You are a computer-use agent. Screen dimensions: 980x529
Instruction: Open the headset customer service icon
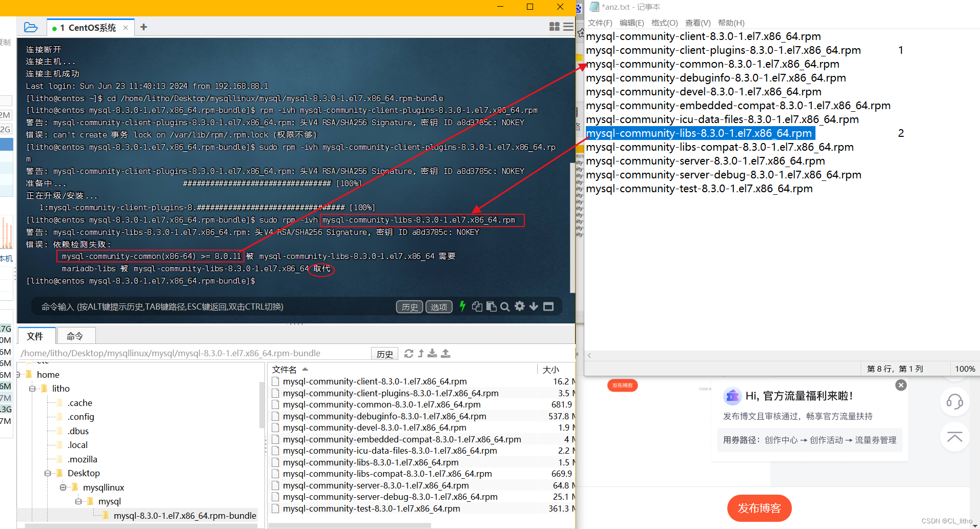click(954, 401)
